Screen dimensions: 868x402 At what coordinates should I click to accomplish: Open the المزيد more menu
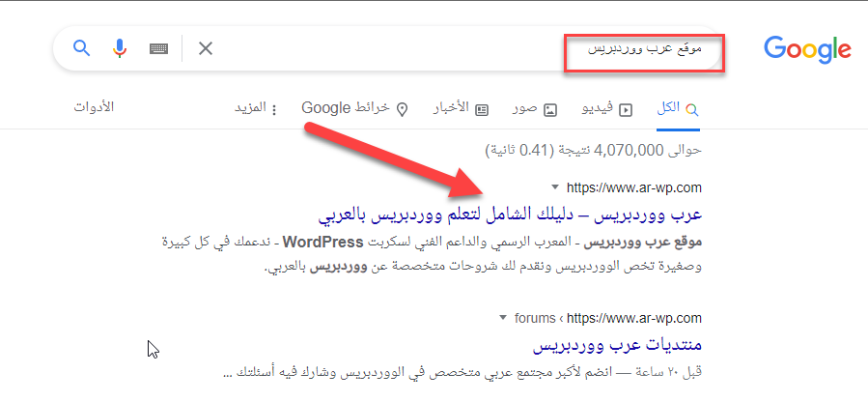tap(256, 108)
